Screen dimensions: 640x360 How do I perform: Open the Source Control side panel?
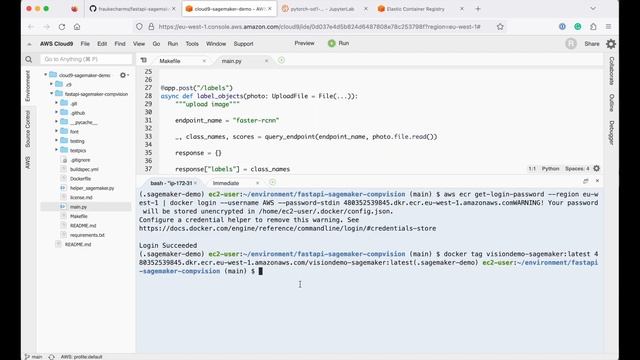(x=28, y=129)
